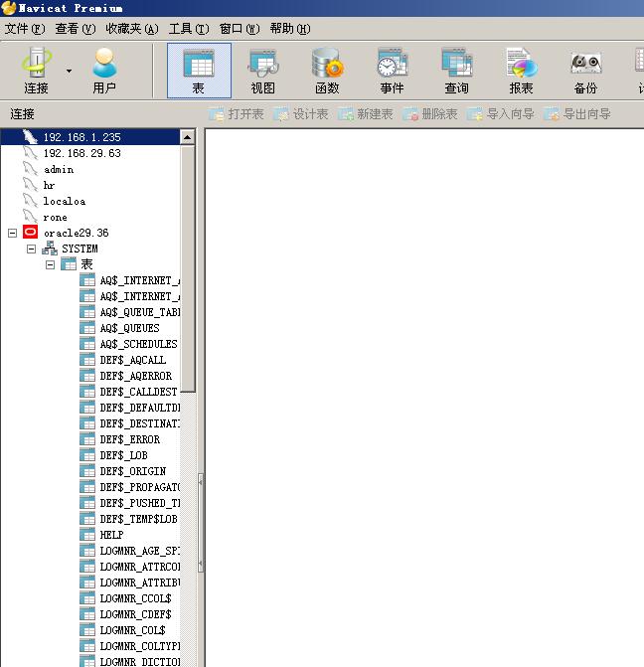This screenshot has height=667, width=644.
Task: Switch to 视图 (View) toolbar icon
Action: tap(263, 71)
